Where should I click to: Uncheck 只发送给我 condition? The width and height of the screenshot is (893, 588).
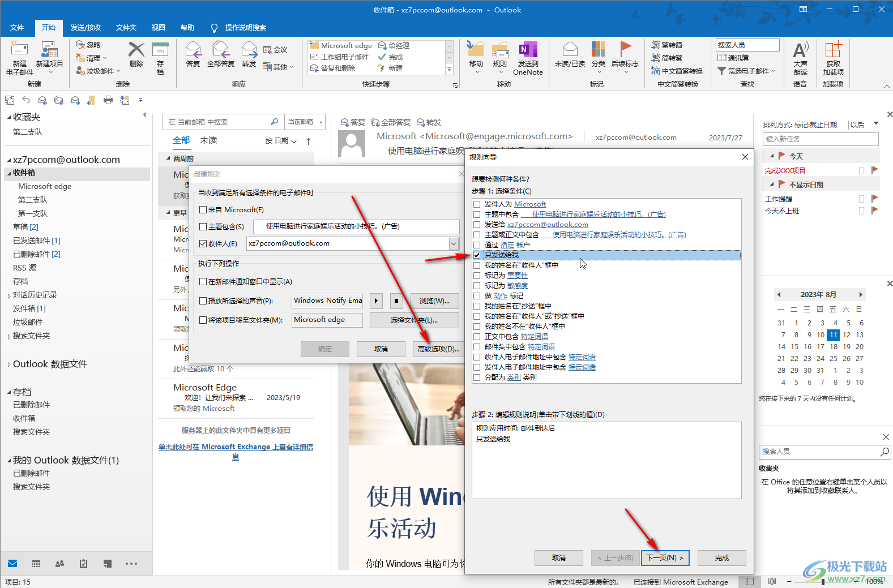click(477, 255)
